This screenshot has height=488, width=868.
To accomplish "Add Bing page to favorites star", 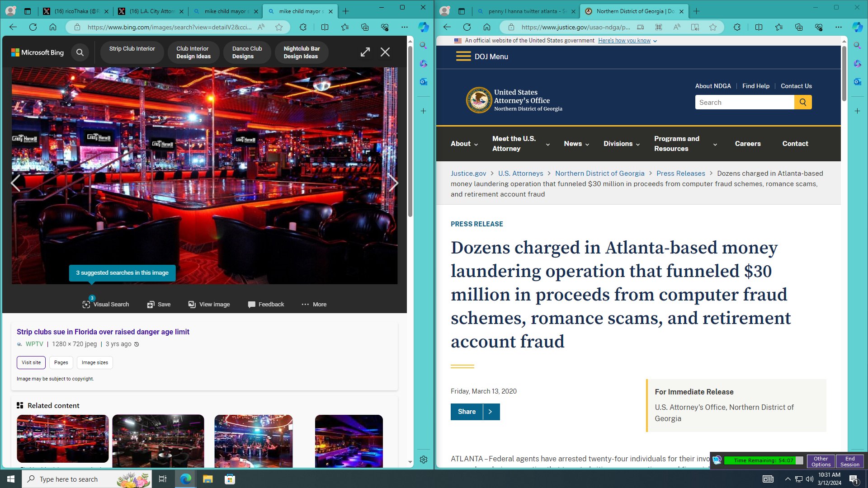I will [x=279, y=27].
